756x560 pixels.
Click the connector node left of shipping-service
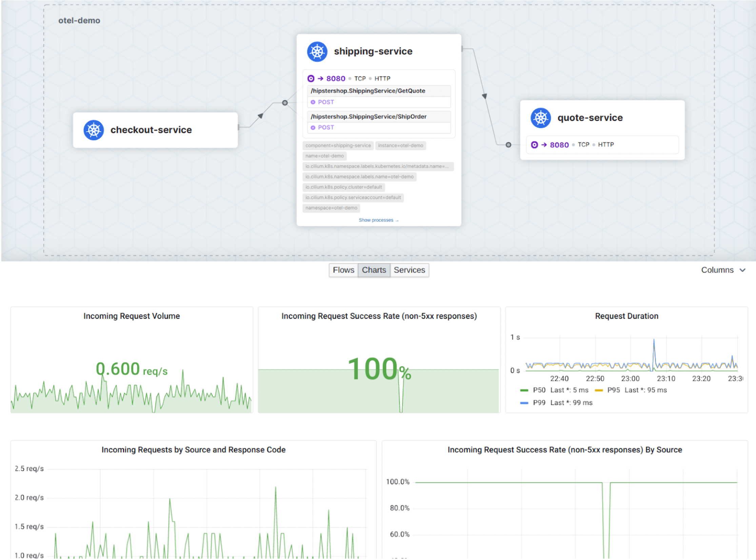pos(285,103)
